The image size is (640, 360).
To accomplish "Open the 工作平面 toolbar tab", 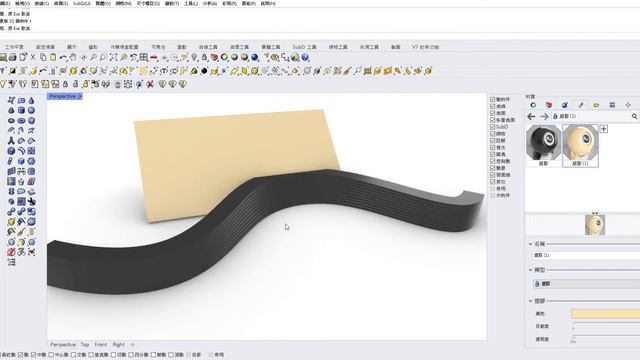I will pos(14,47).
